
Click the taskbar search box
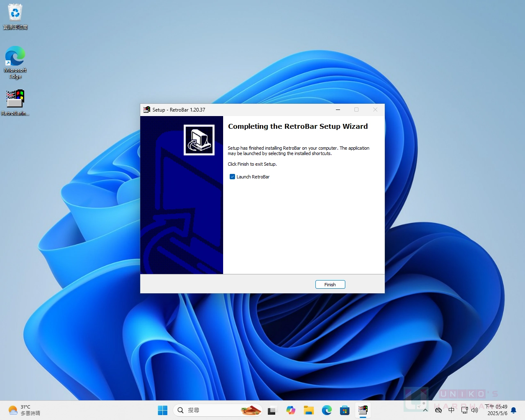click(218, 410)
